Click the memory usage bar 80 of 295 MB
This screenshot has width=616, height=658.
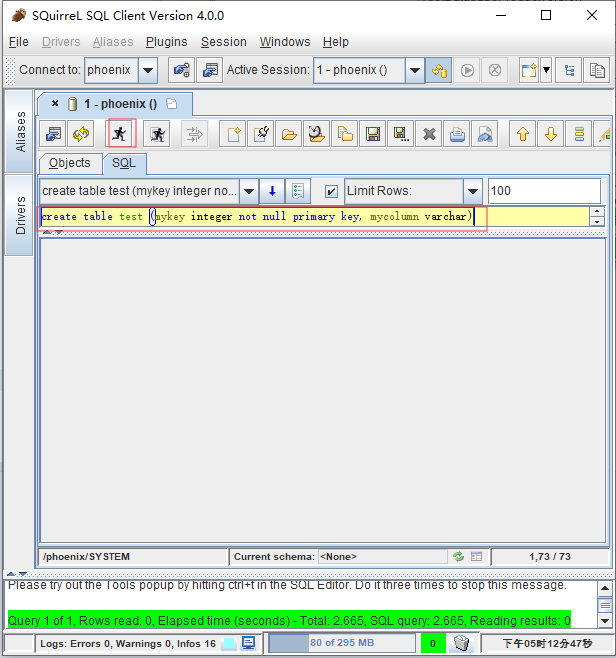[x=342, y=643]
